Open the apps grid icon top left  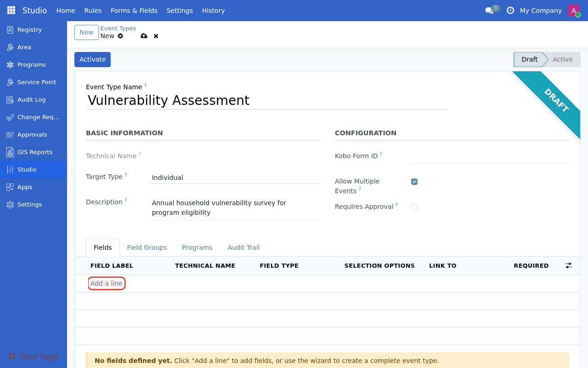pyautogui.click(x=10, y=10)
